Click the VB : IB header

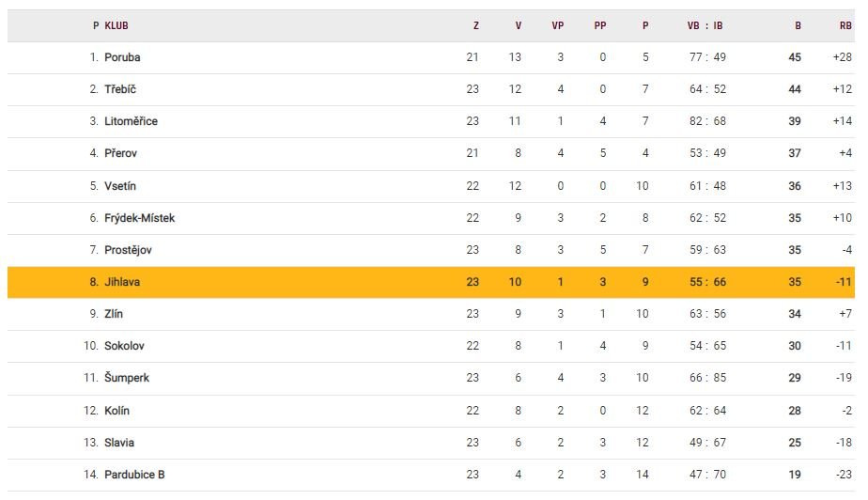(x=705, y=26)
